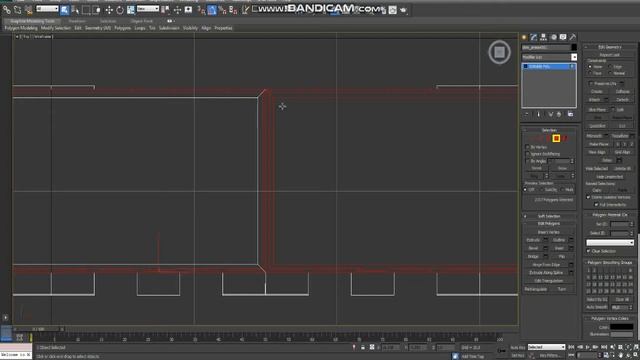The image size is (640, 360).
Task: Jump to Go to Start playback control
Action: 571,347
